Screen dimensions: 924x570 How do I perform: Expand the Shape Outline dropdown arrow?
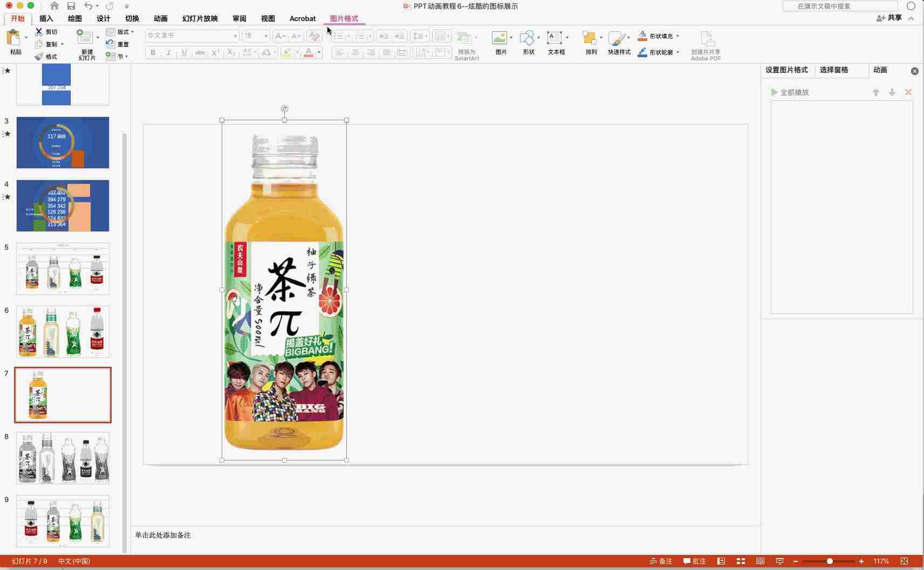[x=677, y=52]
